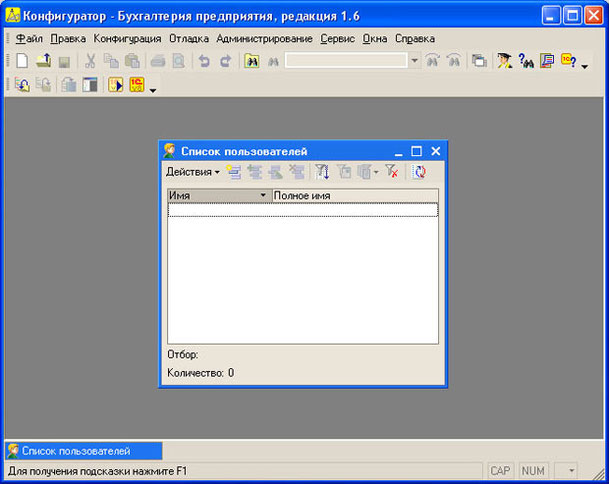The width and height of the screenshot is (609, 484).
Task: Click the Cut scissors icon
Action: click(x=90, y=61)
